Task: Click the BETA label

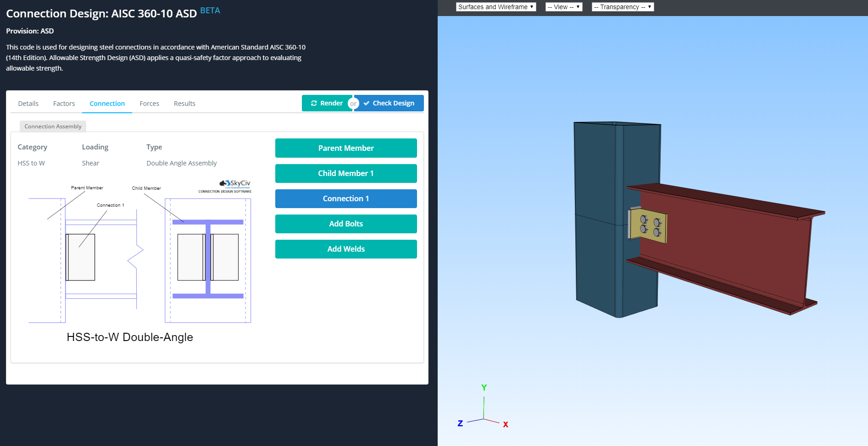Action: coord(210,11)
